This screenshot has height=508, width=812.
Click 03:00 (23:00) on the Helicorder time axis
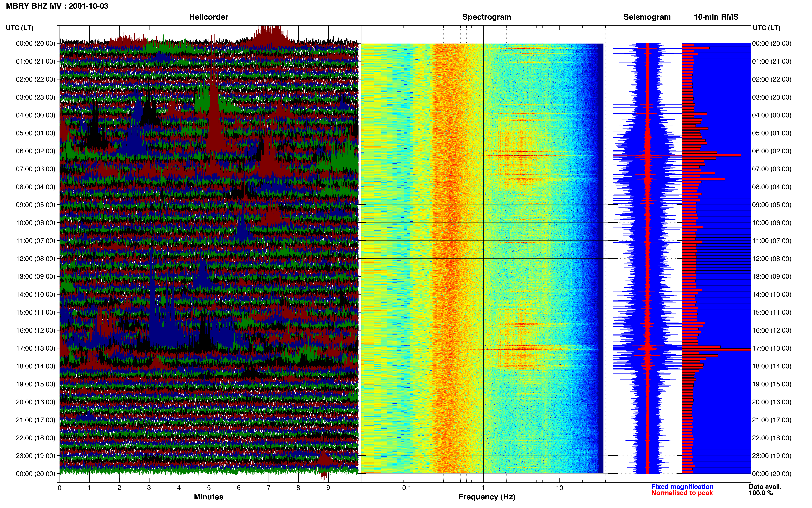pos(36,97)
